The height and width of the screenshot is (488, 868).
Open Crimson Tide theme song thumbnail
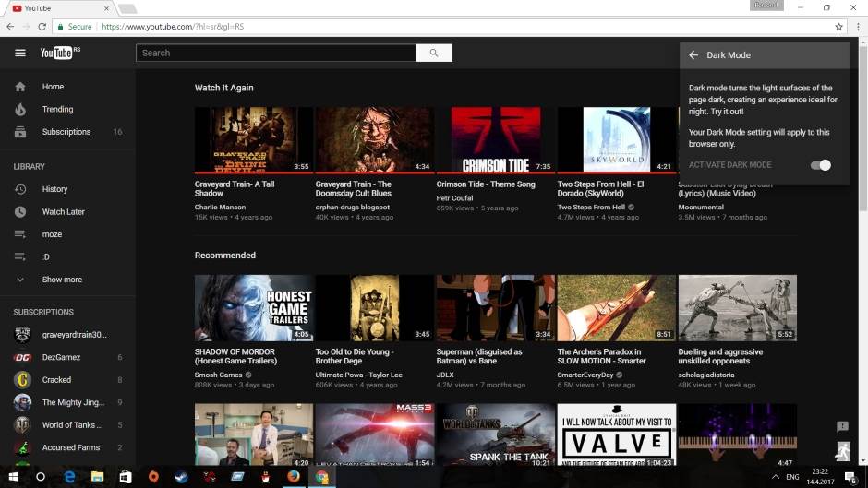point(496,140)
